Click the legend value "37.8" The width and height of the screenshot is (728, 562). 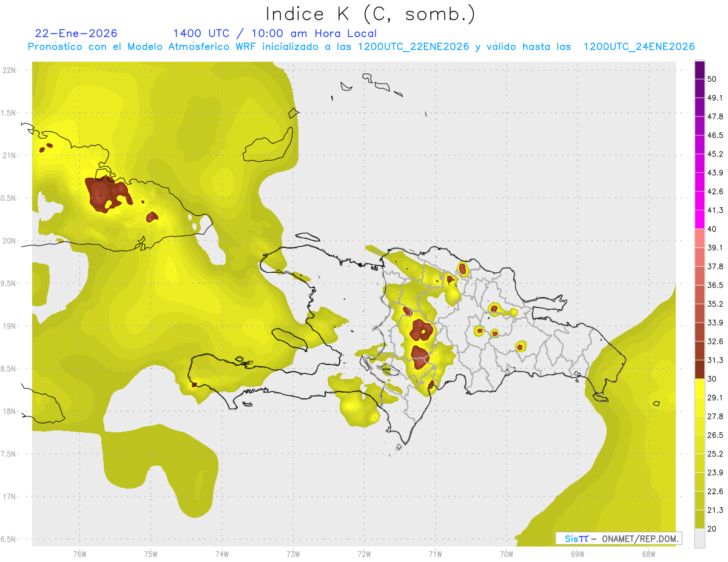715,266
